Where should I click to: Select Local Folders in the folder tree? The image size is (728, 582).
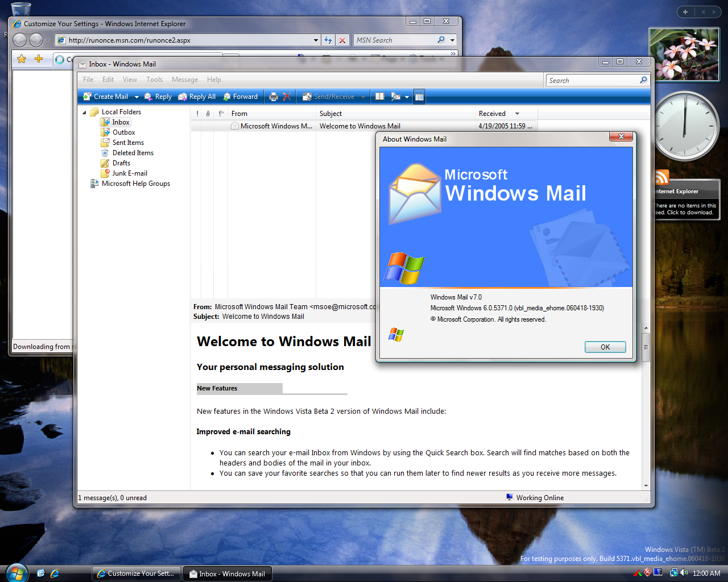point(121,112)
